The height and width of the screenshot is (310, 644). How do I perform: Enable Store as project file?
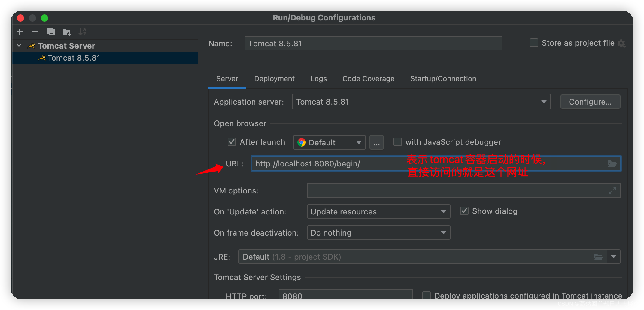coord(534,43)
